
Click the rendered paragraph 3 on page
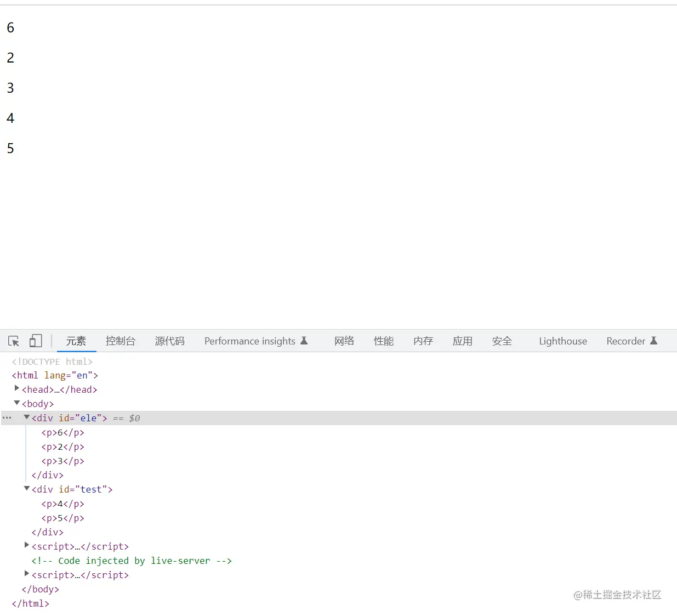point(10,88)
